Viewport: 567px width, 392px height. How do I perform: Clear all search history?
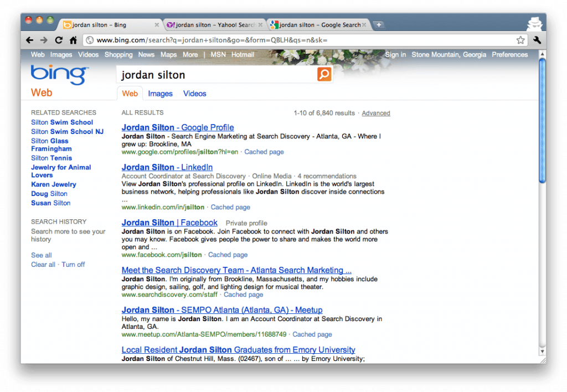coord(43,265)
